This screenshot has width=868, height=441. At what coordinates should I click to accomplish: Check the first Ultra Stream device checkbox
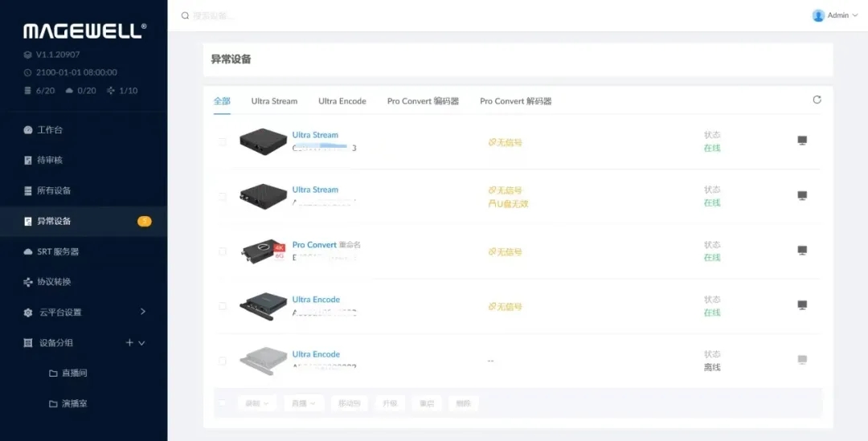click(223, 142)
